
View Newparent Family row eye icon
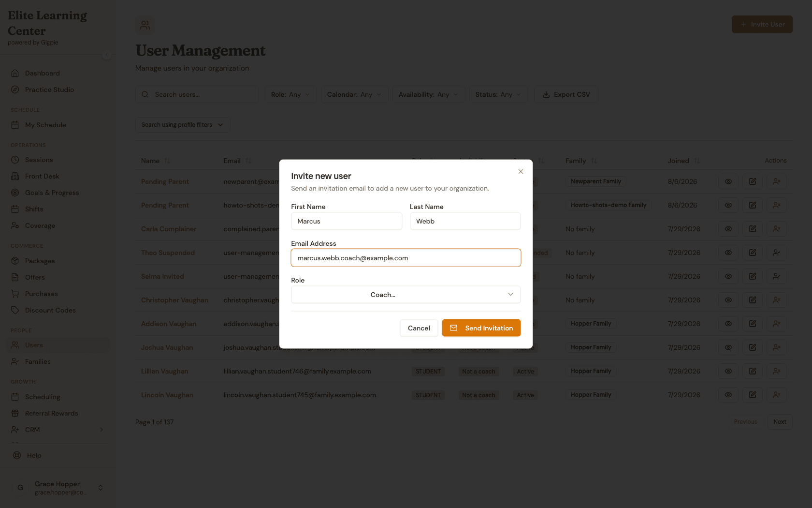[728, 181]
